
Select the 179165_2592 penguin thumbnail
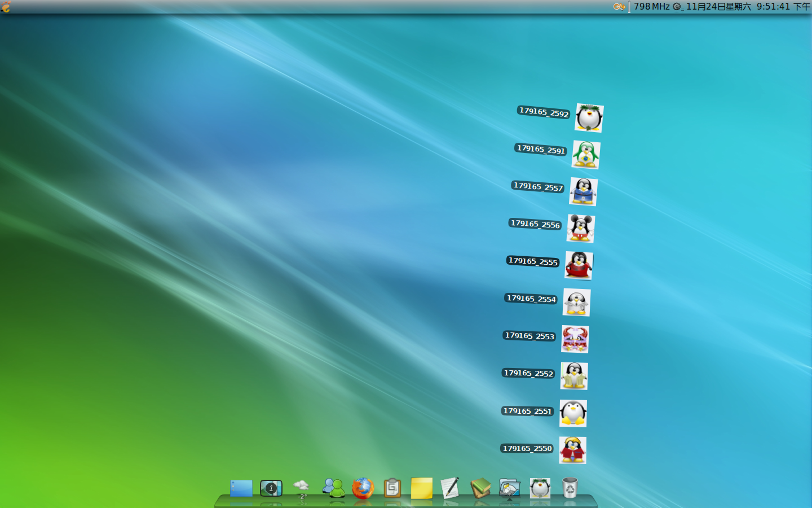click(589, 118)
